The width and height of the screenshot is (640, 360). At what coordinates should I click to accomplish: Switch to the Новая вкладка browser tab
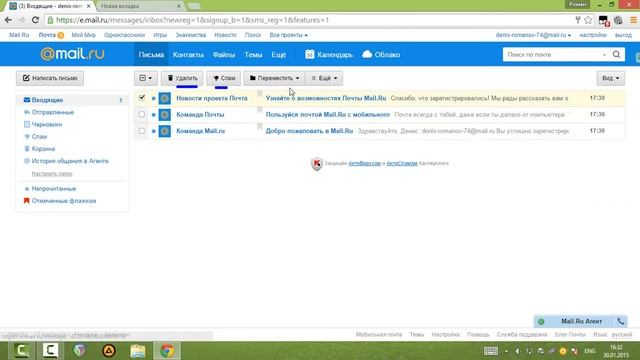tap(139, 6)
